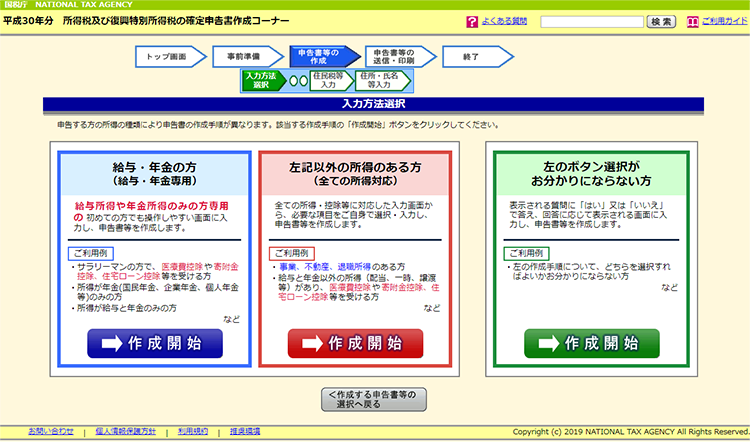
Task: Click the 給与・年金の方 card heading
Action: [x=154, y=174]
